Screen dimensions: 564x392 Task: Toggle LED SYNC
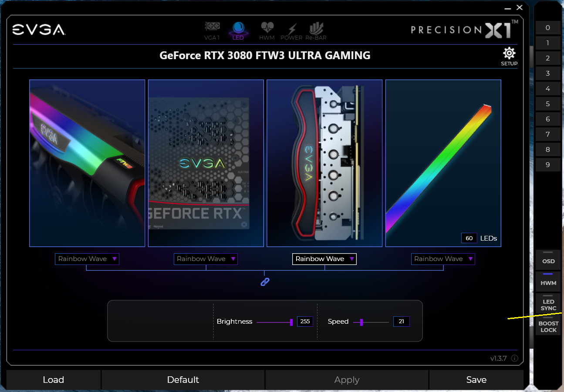(548, 303)
